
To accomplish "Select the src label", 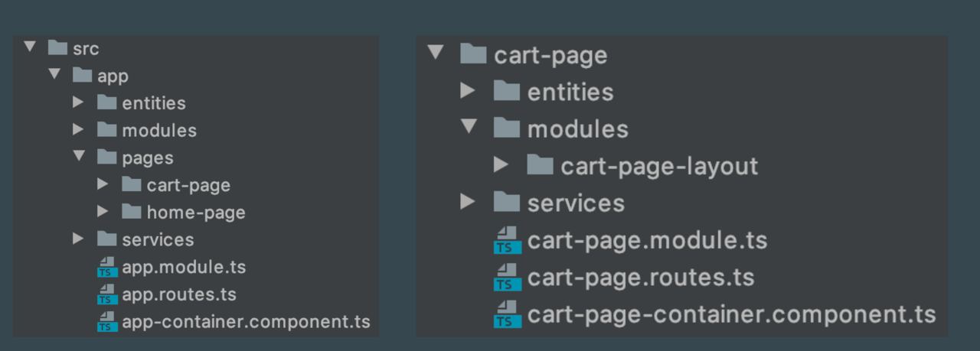I will pos(86,48).
